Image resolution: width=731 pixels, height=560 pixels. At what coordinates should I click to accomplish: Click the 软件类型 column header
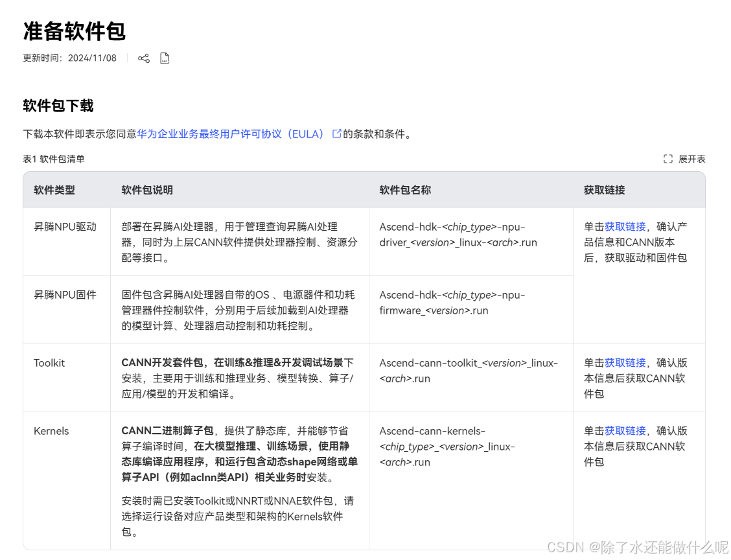click(54, 190)
